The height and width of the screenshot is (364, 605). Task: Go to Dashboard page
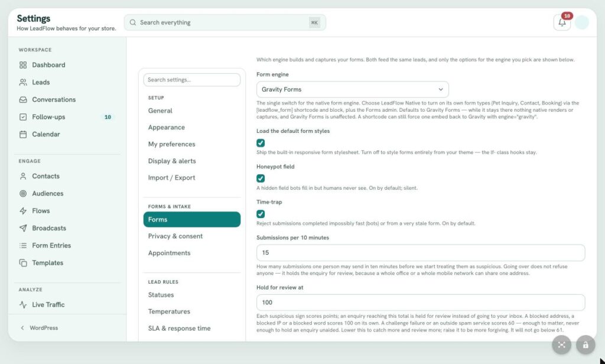[48, 65]
